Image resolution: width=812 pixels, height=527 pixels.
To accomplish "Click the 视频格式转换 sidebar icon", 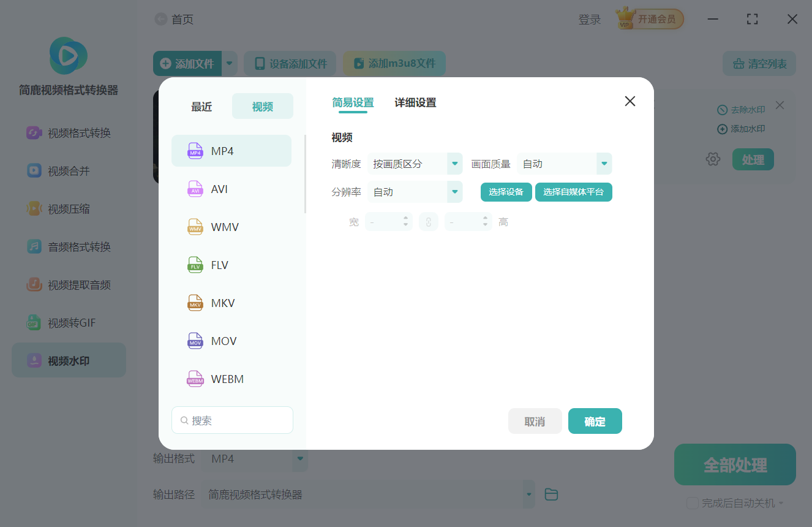I will pos(34,133).
